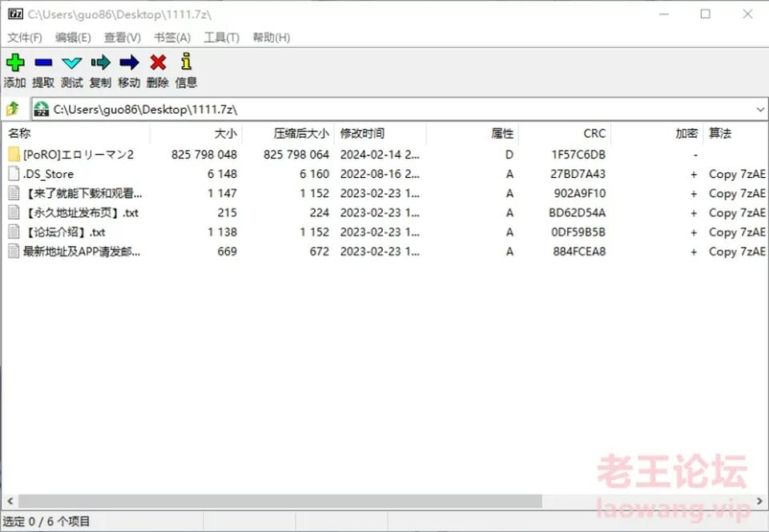Viewport: 769px width, 532px height.
Task: Open the 帮助(H) menu
Action: point(272,38)
